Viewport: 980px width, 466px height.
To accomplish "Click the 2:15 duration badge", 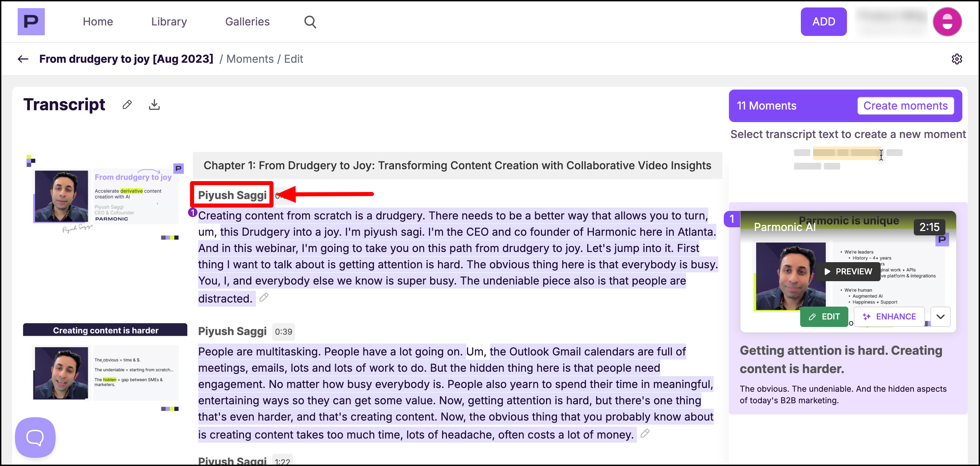I will (x=929, y=227).
